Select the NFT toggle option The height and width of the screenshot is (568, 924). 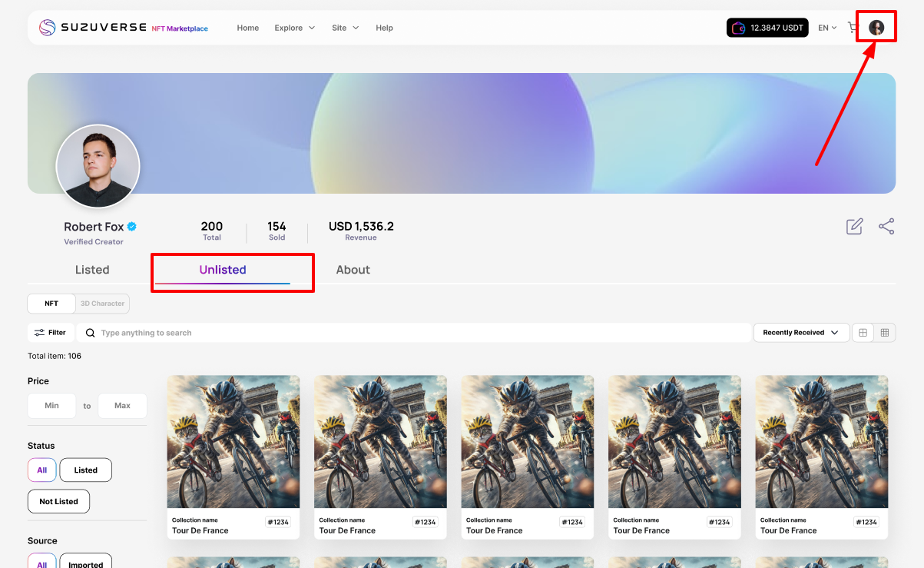click(x=51, y=304)
